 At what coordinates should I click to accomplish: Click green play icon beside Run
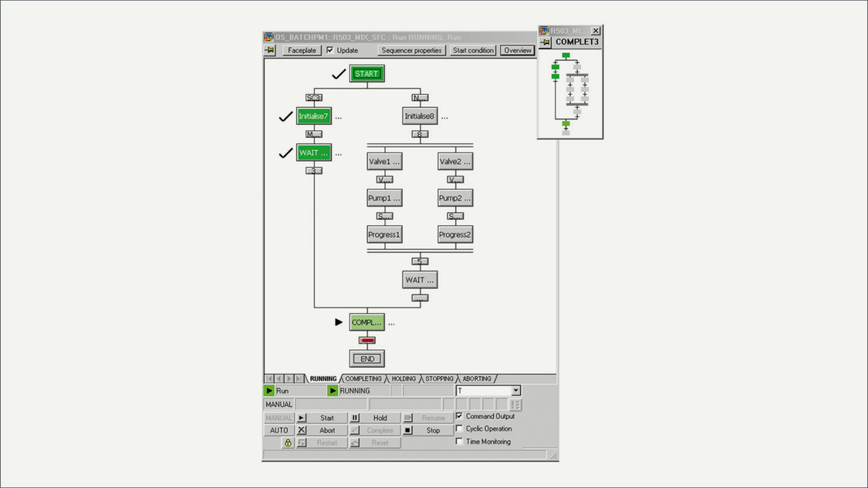[x=269, y=391]
